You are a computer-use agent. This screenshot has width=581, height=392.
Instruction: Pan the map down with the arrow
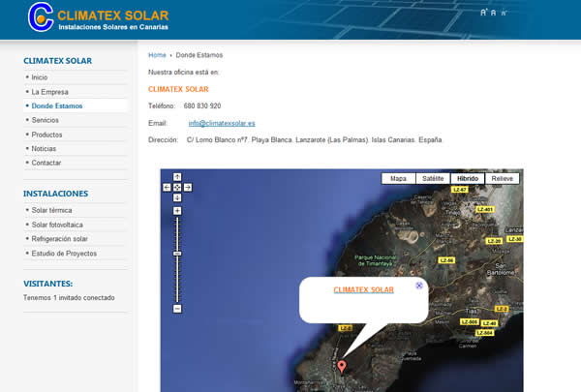[177, 197]
